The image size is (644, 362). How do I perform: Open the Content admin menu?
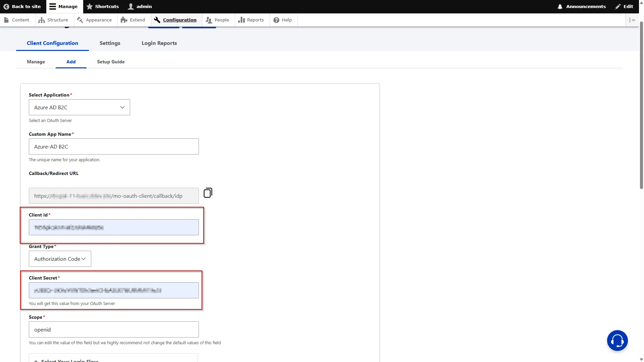(17, 20)
